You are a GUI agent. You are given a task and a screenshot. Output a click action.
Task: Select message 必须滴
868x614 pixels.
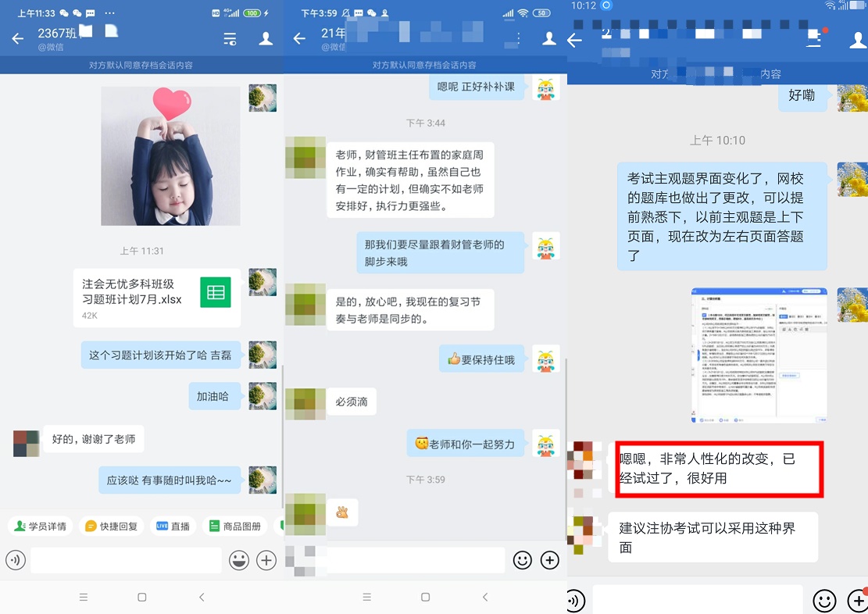coord(352,402)
